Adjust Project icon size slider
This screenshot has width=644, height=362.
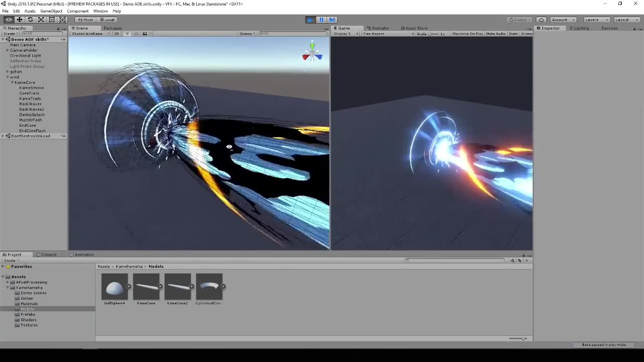(x=518, y=338)
